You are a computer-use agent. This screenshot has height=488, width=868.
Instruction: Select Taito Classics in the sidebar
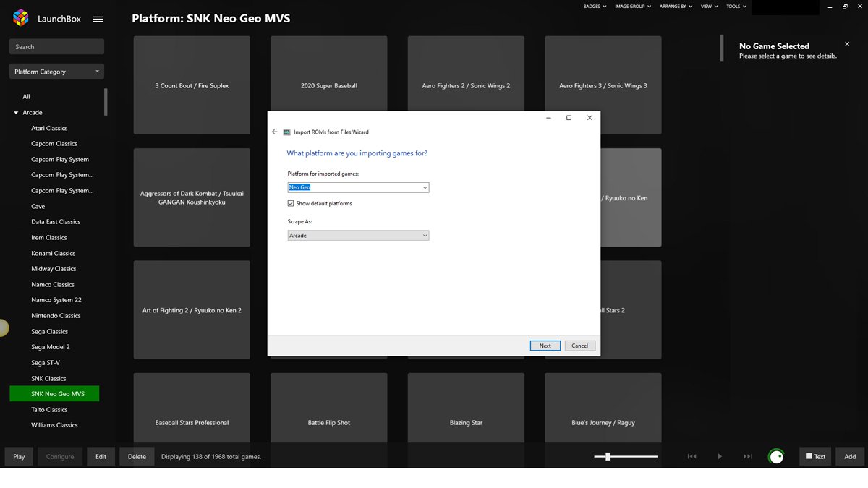[49, 410]
